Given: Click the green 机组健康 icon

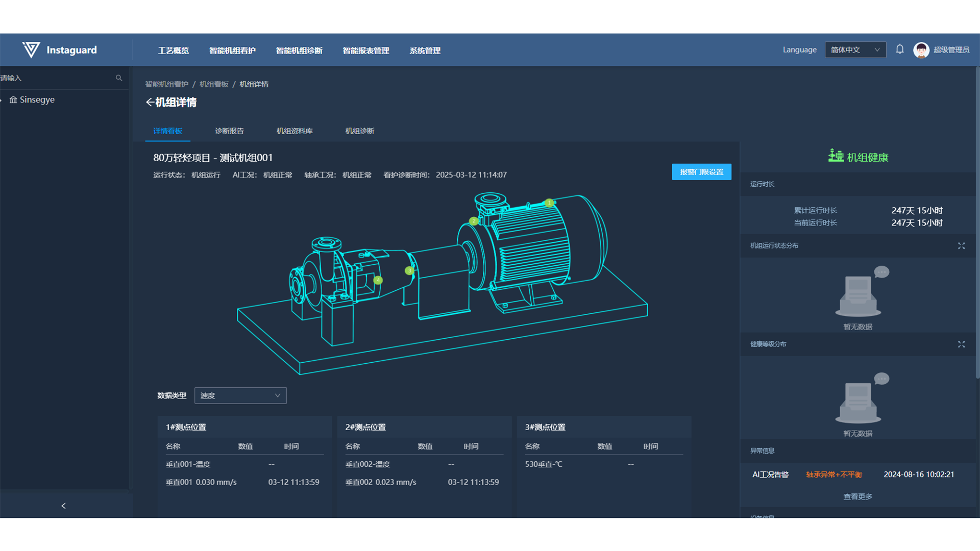Looking at the screenshot, I should coord(836,156).
